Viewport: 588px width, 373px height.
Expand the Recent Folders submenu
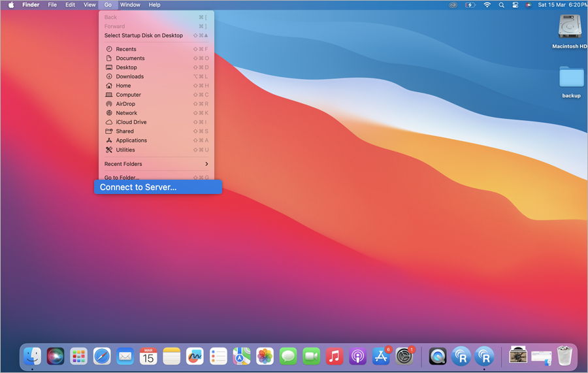point(156,164)
